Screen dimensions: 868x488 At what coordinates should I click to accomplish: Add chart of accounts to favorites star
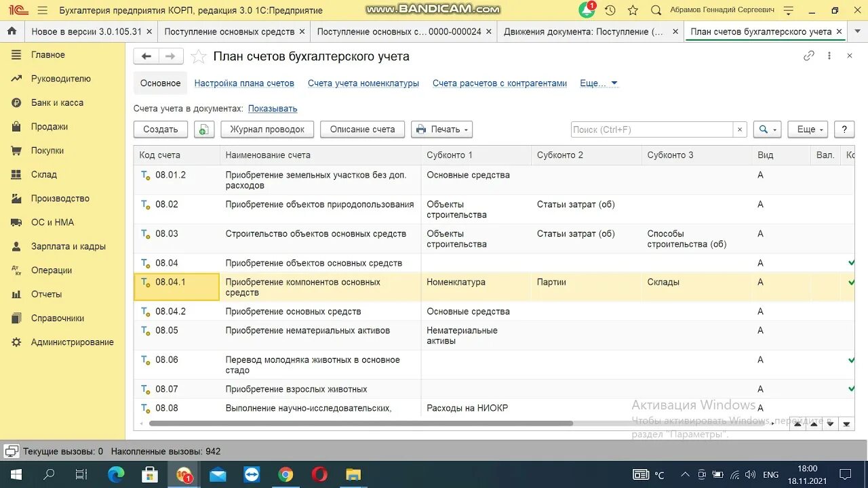click(x=198, y=56)
